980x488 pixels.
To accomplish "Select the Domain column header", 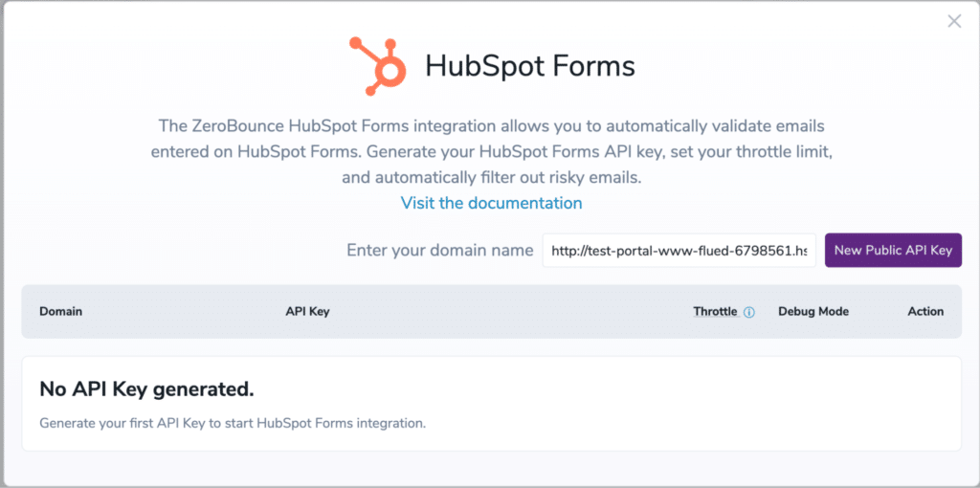I will pyautogui.click(x=60, y=311).
